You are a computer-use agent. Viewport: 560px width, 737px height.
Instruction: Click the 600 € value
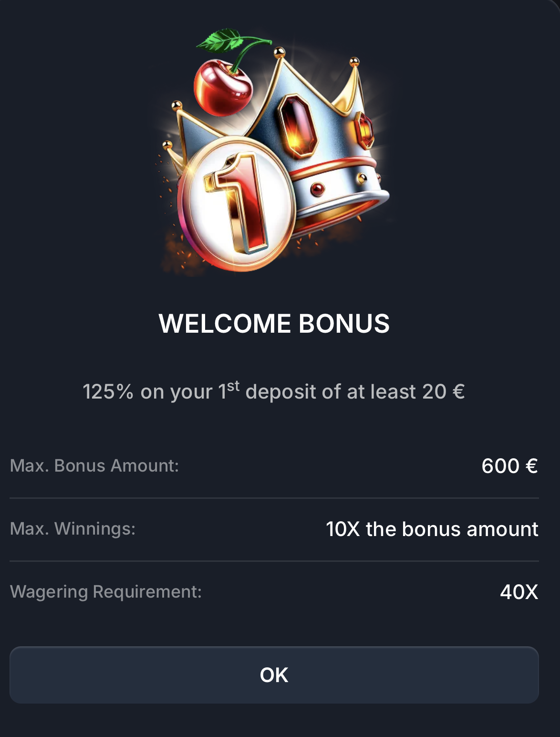coord(510,466)
